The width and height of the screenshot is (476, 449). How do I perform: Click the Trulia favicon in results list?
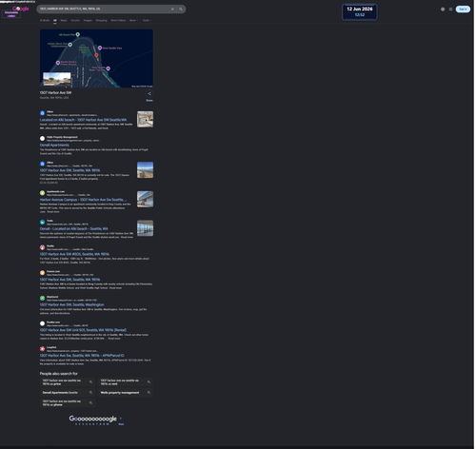coord(42,223)
